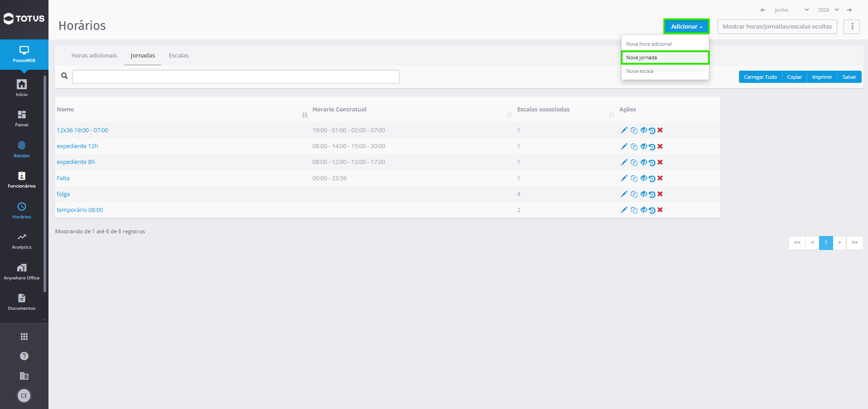Hide the folga jornada
The image size is (868, 409).
(644, 194)
